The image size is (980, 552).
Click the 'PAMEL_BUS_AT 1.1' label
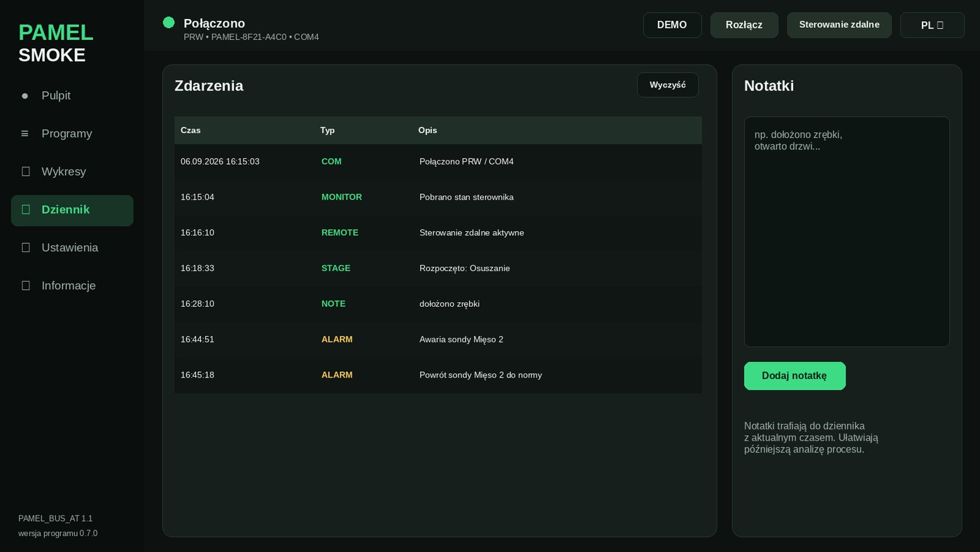(x=55, y=519)
